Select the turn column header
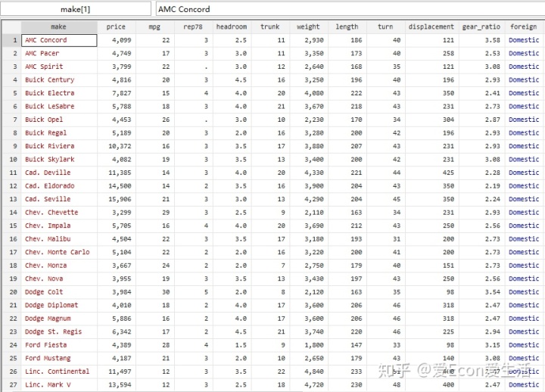The height and width of the screenshot is (392, 545). click(386, 26)
